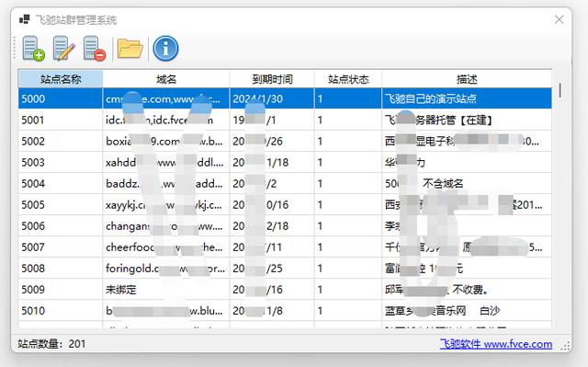Click the resize grip at status bar corner
The height and width of the screenshot is (367, 588).
566,346
